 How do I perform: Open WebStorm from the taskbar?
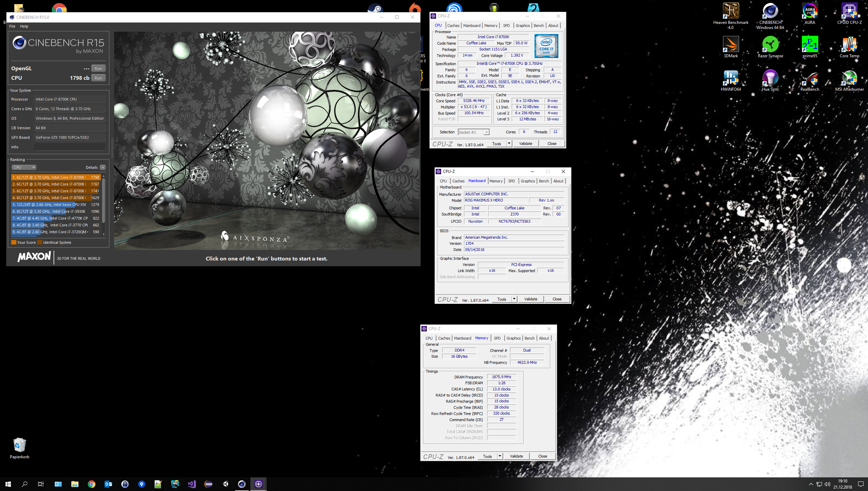point(175,484)
